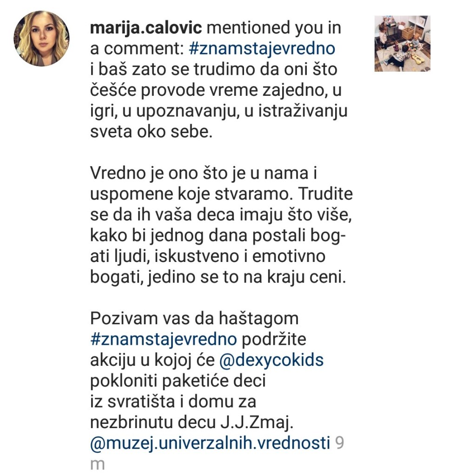Open the @muzej.univerzalnih.vrednosti mention
Screen dimensions: 450x476
coord(210,443)
